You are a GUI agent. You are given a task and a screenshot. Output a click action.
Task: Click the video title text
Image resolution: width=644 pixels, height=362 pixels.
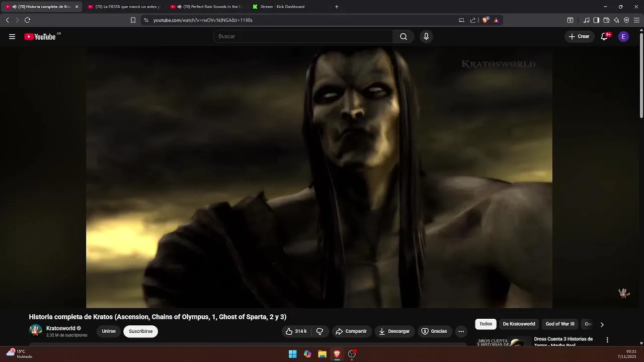coord(157,317)
